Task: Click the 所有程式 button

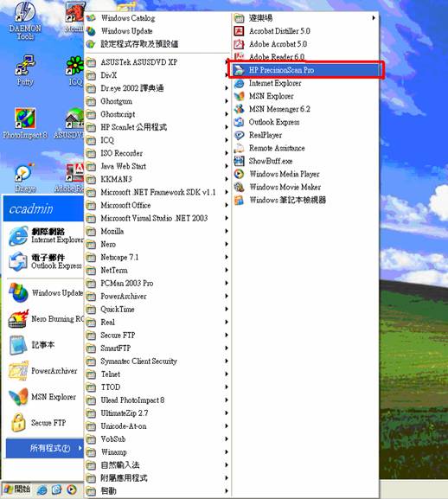Action: pos(45,448)
